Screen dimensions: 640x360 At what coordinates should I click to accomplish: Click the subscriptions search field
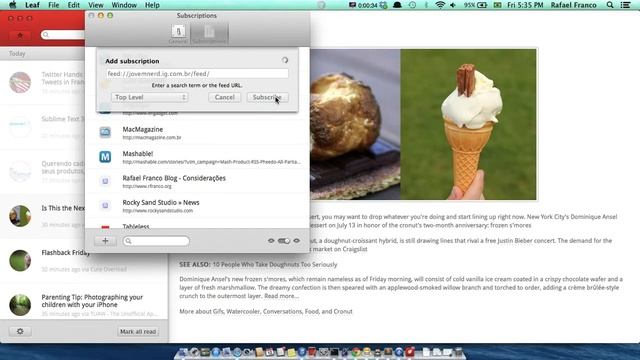click(156, 241)
